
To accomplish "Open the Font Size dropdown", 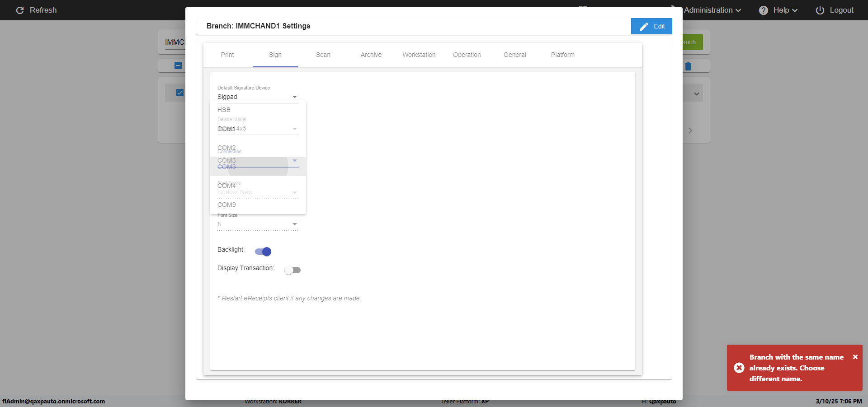I will 258,225.
